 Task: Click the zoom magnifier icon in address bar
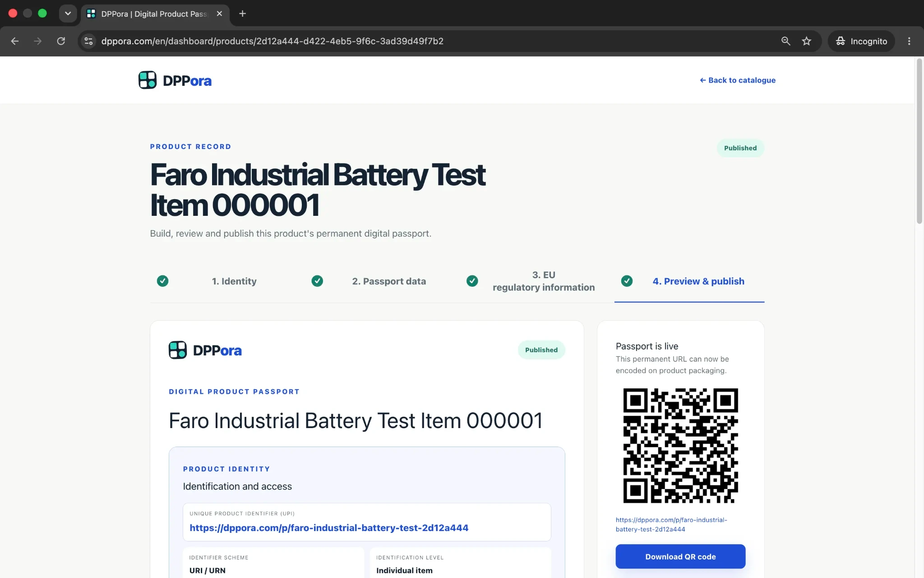(x=785, y=41)
